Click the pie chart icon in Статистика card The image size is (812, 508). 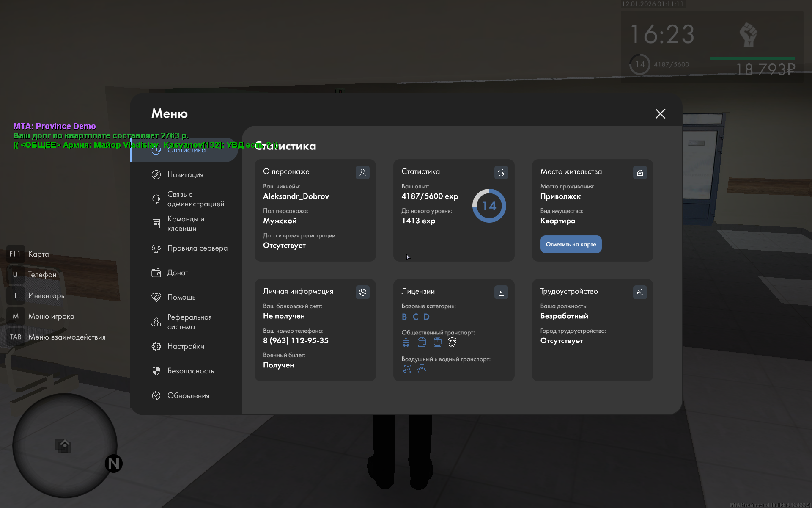tap(501, 172)
